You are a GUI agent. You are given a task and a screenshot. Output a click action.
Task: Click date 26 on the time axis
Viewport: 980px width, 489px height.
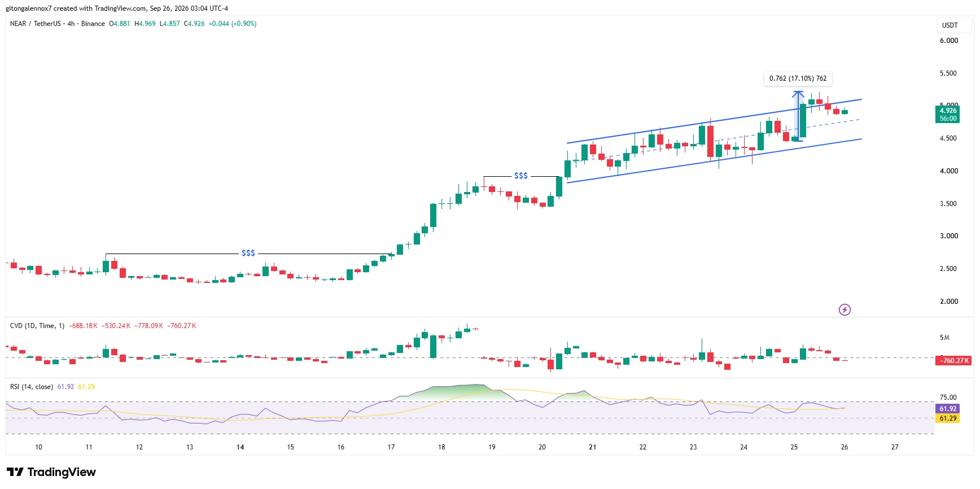tap(845, 447)
